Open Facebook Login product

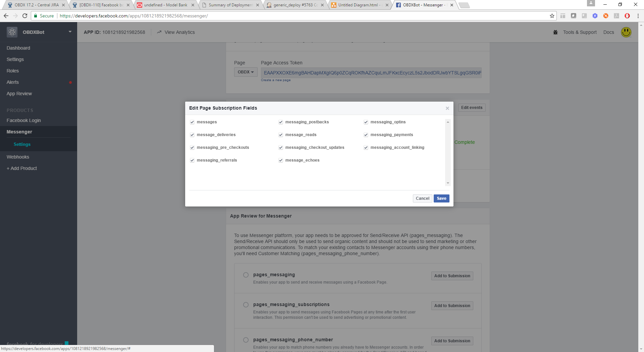point(23,120)
